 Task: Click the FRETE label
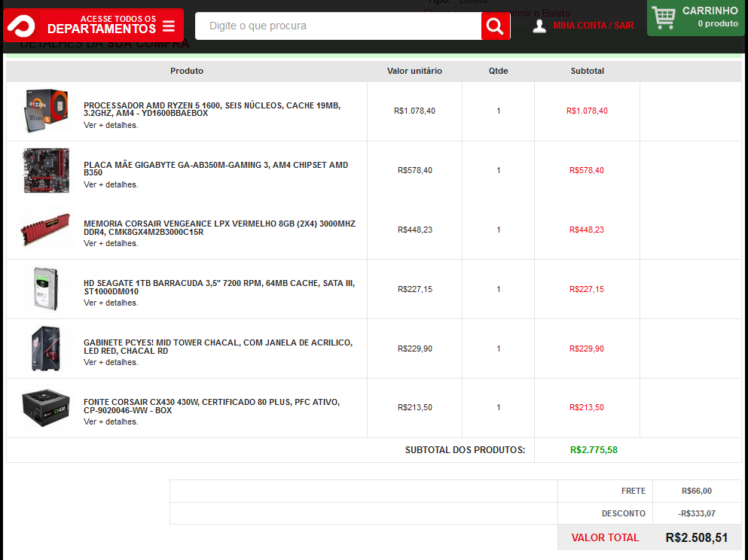click(634, 491)
